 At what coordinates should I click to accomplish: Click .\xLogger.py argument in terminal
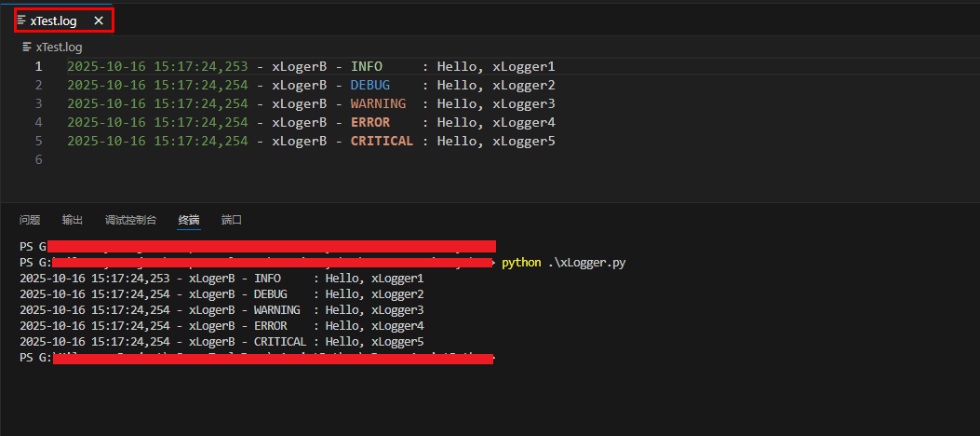pos(586,264)
